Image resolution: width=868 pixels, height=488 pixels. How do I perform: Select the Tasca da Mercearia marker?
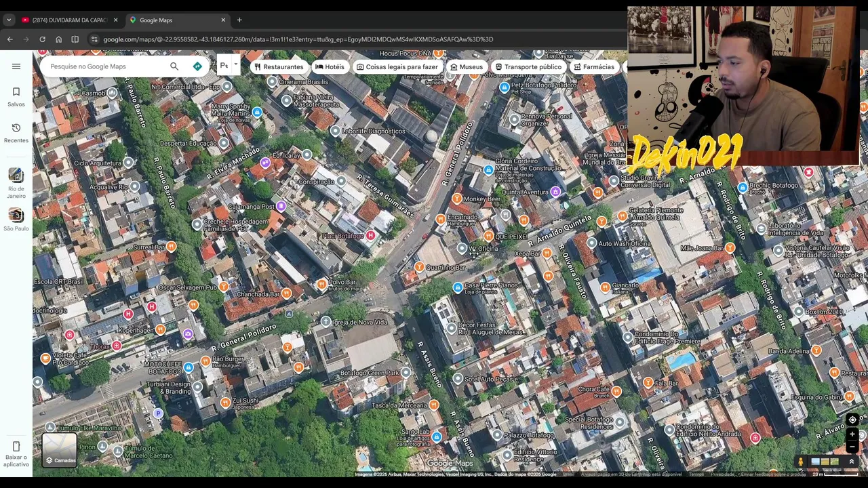pos(434,405)
